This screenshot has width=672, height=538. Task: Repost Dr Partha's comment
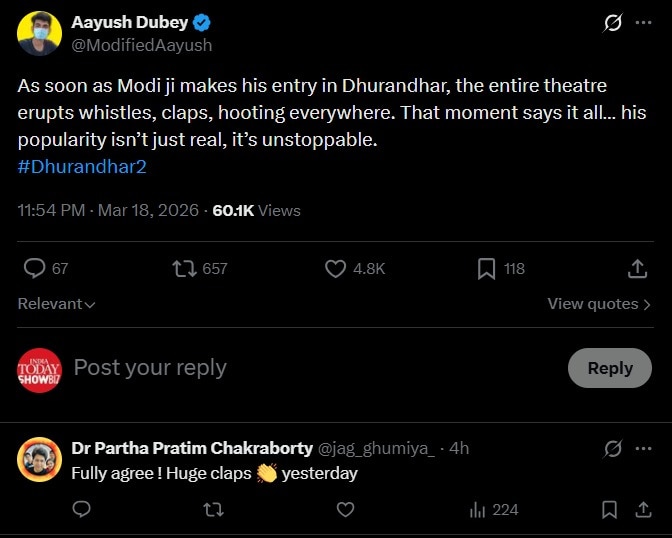click(x=213, y=510)
